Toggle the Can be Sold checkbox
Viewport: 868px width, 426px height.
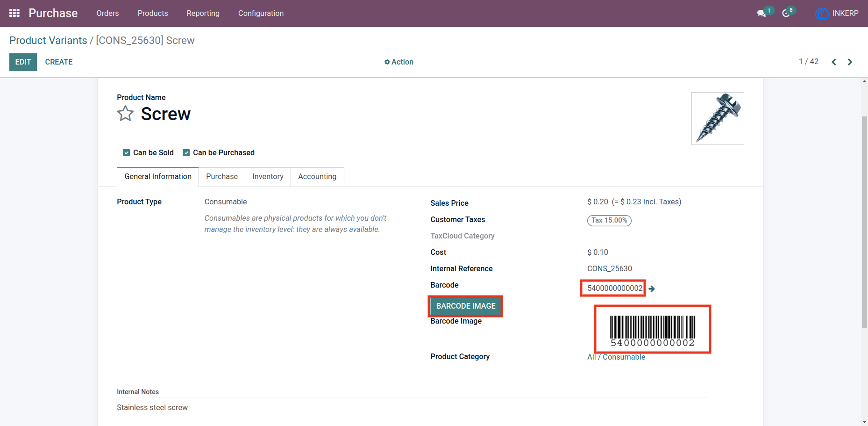[126, 152]
